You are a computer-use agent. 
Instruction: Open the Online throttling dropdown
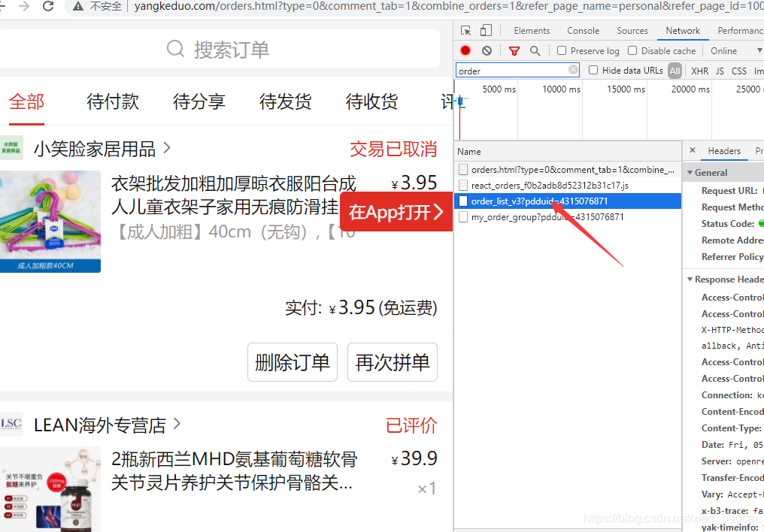735,50
